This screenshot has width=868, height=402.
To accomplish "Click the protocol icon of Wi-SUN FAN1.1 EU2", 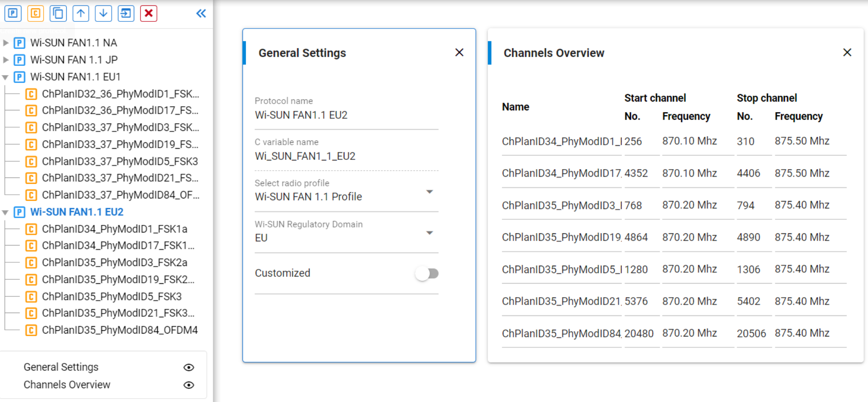I will [x=19, y=212].
